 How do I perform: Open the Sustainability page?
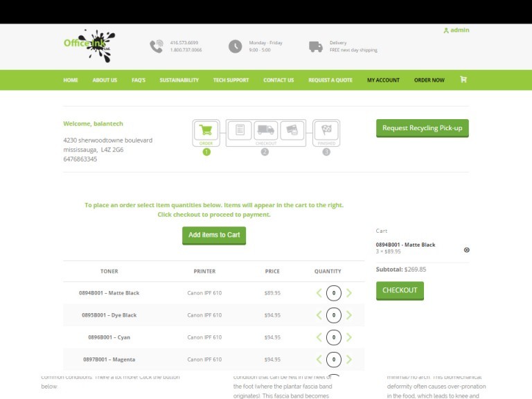click(179, 80)
